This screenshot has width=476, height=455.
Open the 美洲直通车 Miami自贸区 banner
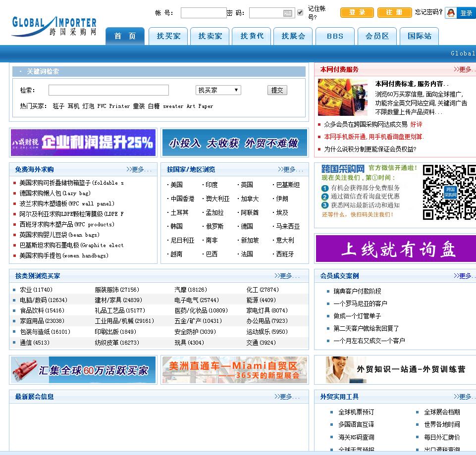(235, 370)
